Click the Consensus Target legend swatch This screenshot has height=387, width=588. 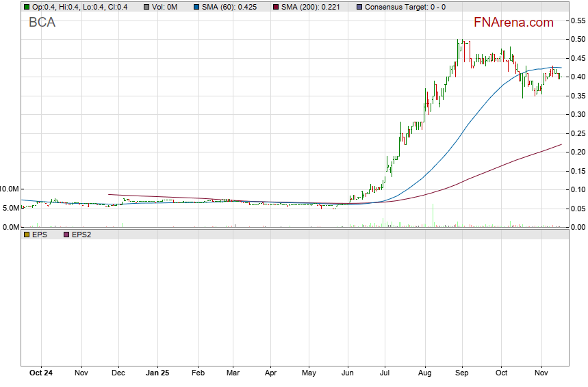360,6
